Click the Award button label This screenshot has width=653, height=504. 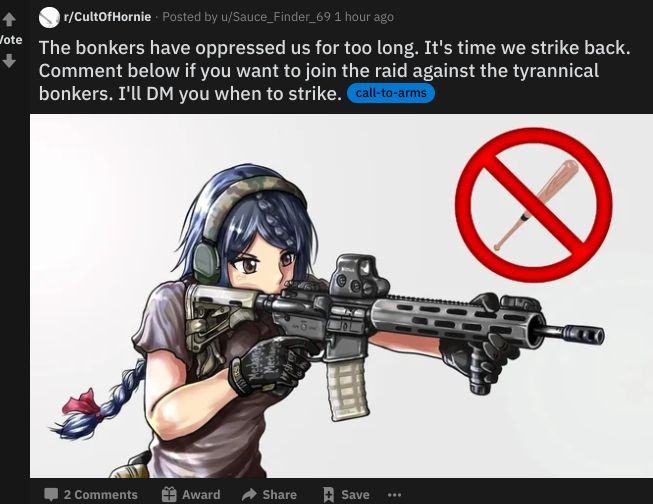[201, 494]
